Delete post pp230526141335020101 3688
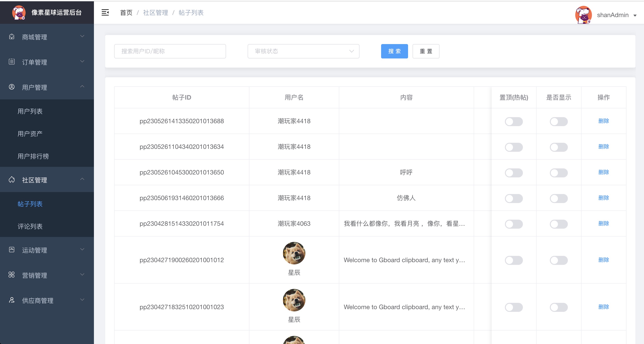This screenshot has height=344, width=644. click(604, 121)
